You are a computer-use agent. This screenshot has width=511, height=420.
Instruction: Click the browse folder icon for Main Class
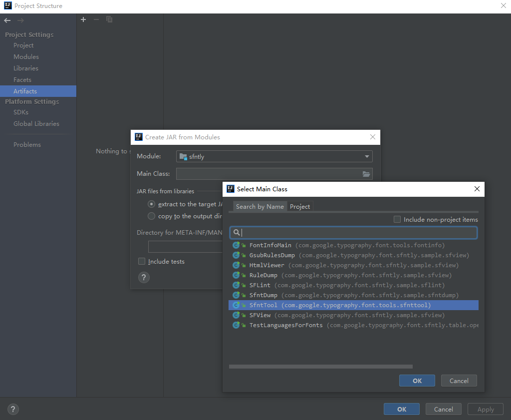pos(366,174)
